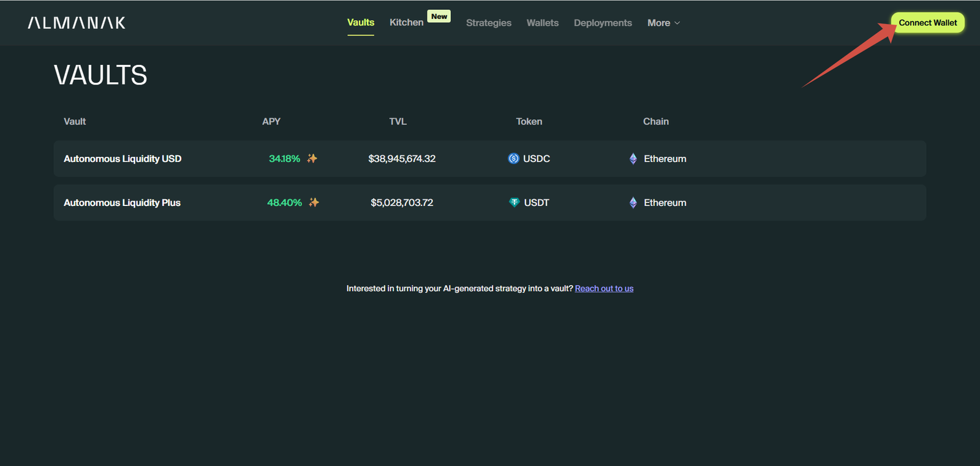Click the chevron arrow next to More

click(x=677, y=23)
